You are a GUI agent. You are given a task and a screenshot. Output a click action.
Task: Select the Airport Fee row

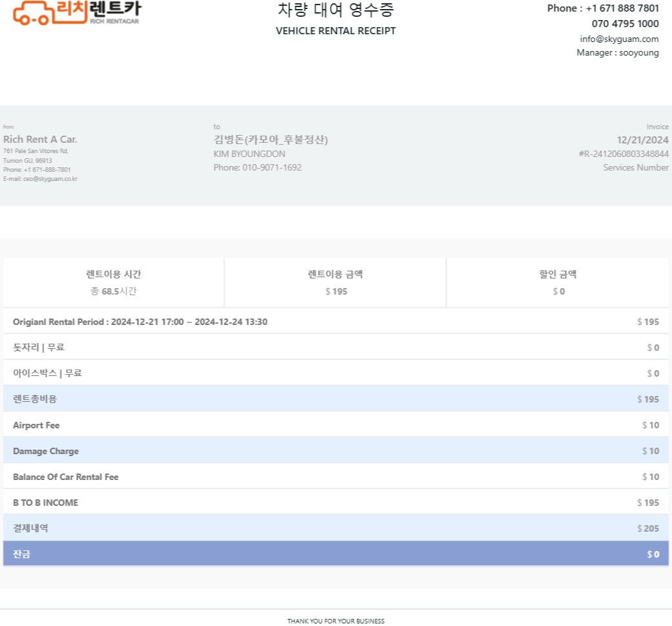point(335,425)
